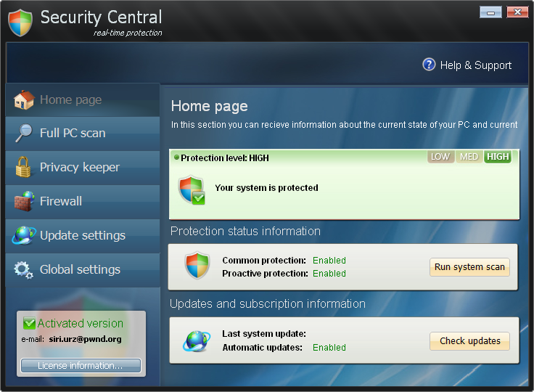Screen dimensions: 534x392
Task: Click the globe icon beside Last system update
Action: pos(197,341)
